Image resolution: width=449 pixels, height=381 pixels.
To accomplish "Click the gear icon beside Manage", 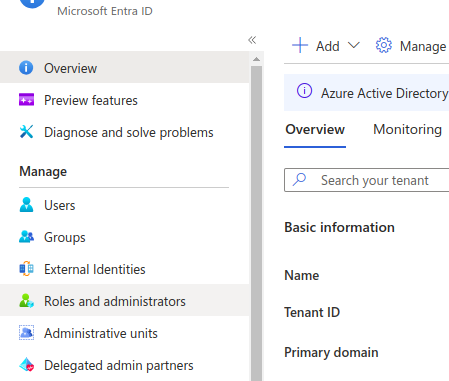I will (x=384, y=45).
